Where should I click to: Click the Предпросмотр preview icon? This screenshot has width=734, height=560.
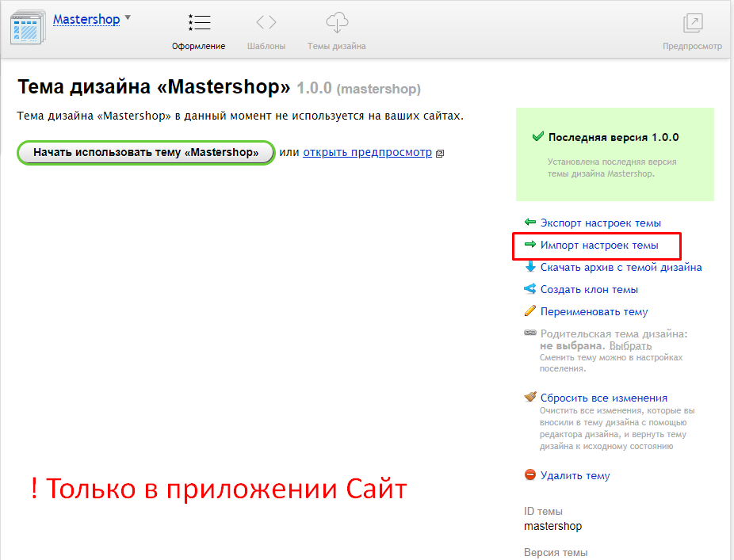[692, 23]
